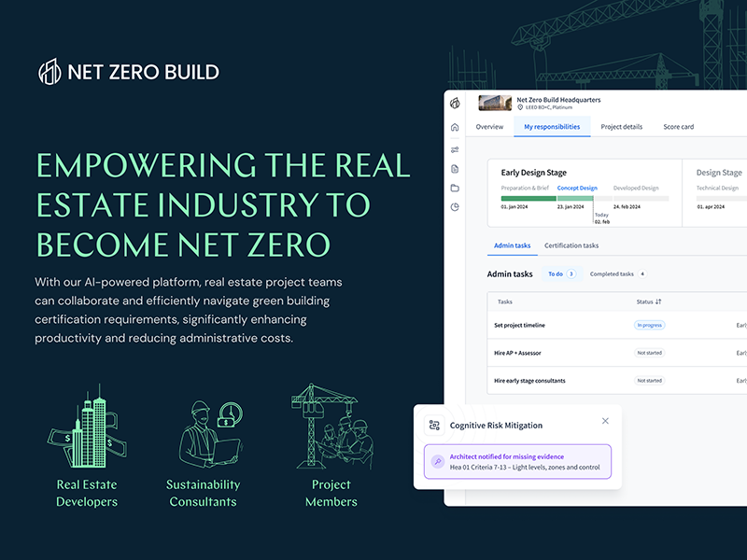Open the Net Zero Build Headquarters thumbnail
The width and height of the screenshot is (747, 560).
[495, 103]
